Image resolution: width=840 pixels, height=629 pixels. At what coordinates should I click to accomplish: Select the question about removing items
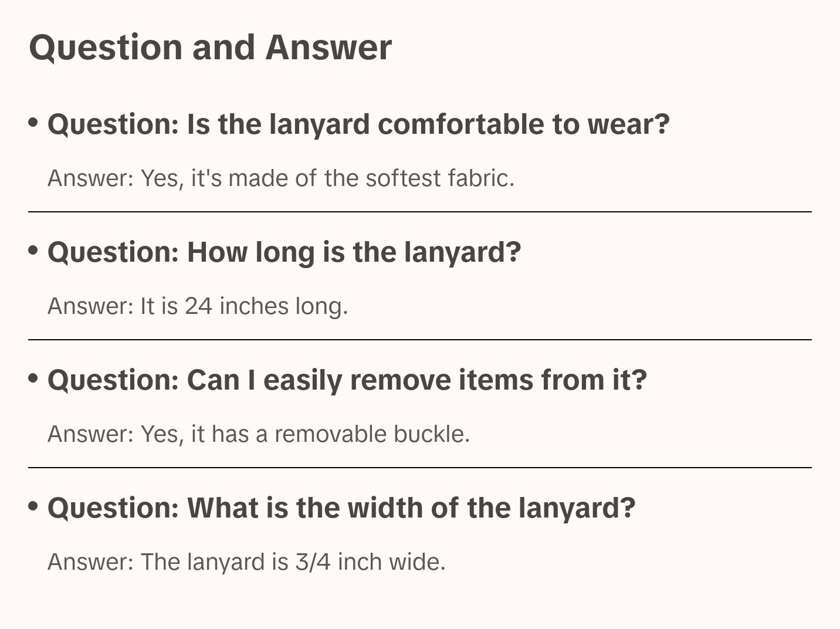347,380
